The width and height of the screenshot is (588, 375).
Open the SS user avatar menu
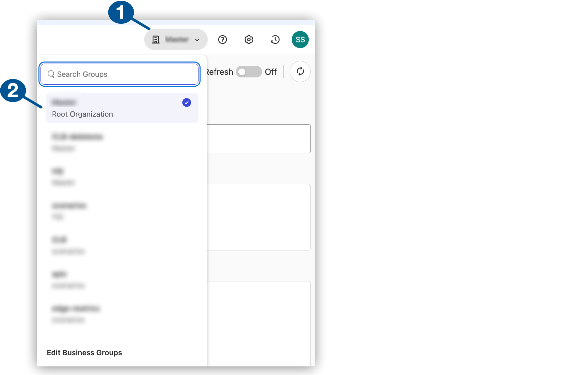coord(300,40)
